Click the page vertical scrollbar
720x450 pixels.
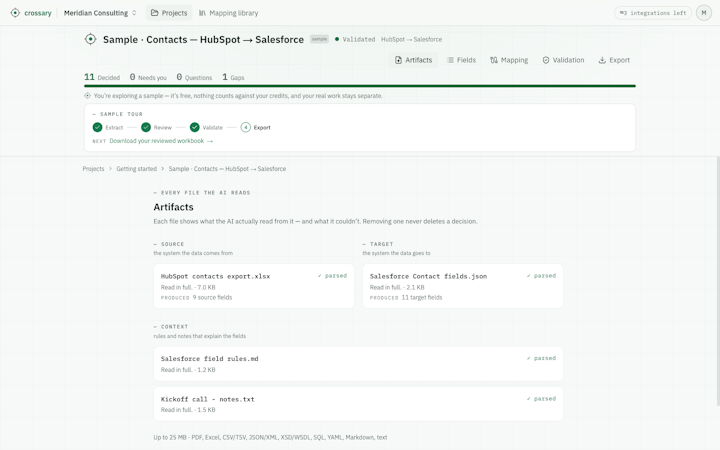tap(718, 281)
